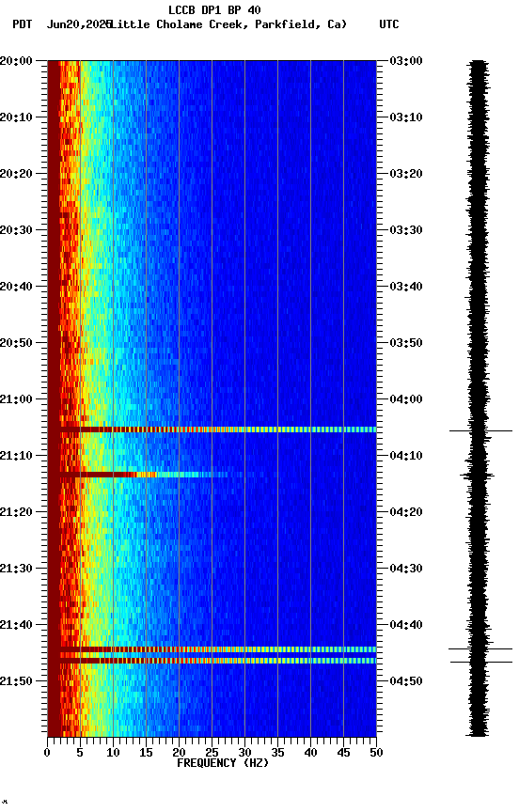Screen dimensions: 519x812
Task: Click the '03:20' UTC time label
Action: (x=406, y=174)
